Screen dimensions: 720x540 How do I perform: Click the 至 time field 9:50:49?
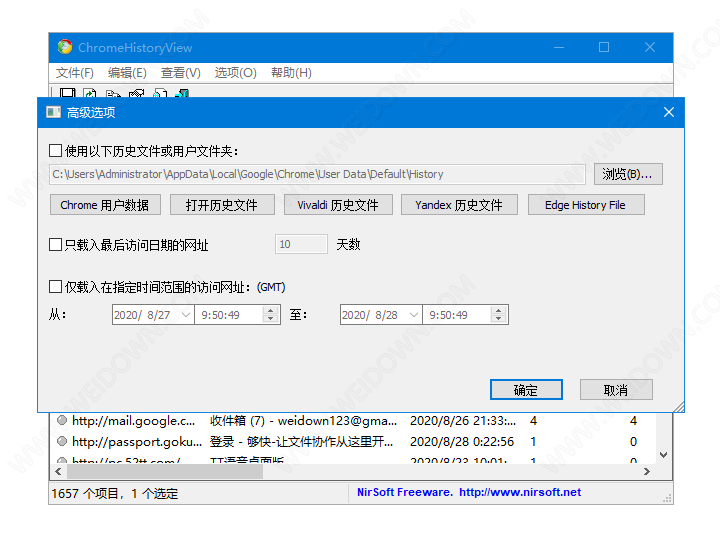(x=456, y=315)
